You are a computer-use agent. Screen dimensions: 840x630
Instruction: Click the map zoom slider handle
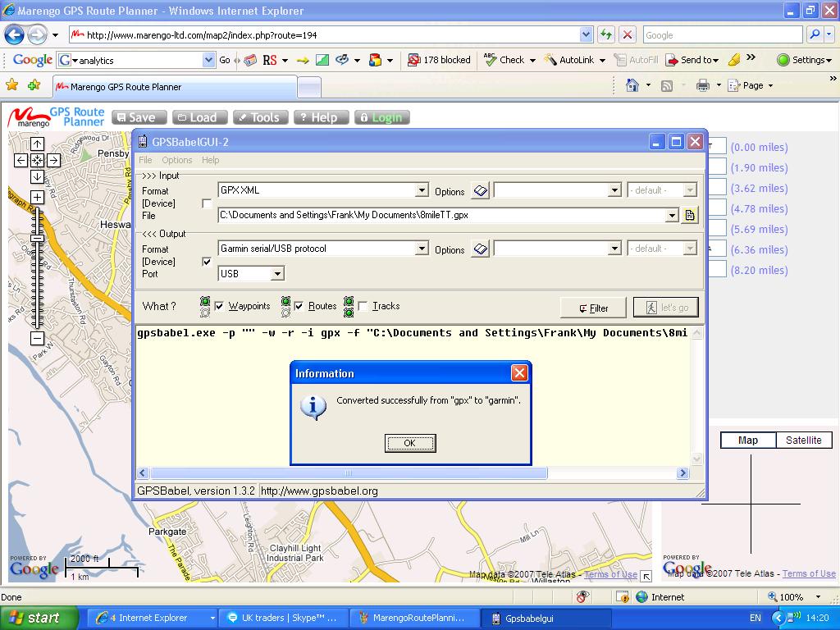point(37,235)
